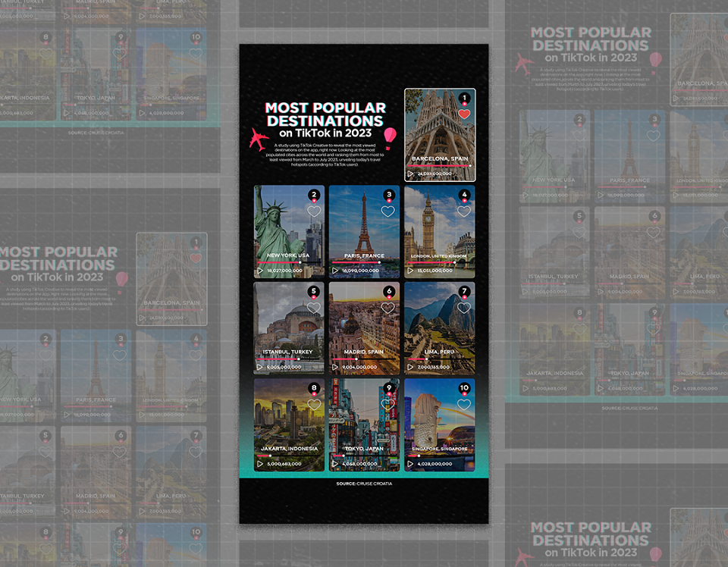Image resolution: width=728 pixels, height=567 pixels.
Task: Open the Tokyo, Japan thumbnail
Action: coord(364,424)
